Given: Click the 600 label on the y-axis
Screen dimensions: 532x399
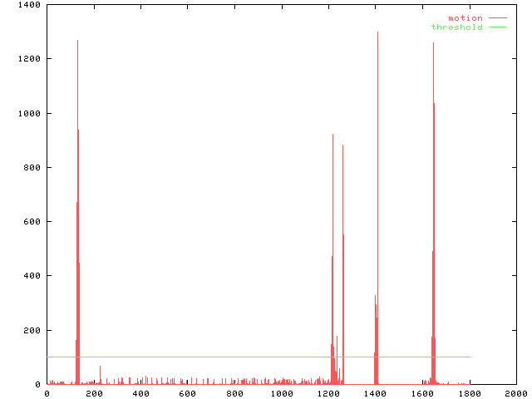Looking at the screenshot, I should click(32, 222).
